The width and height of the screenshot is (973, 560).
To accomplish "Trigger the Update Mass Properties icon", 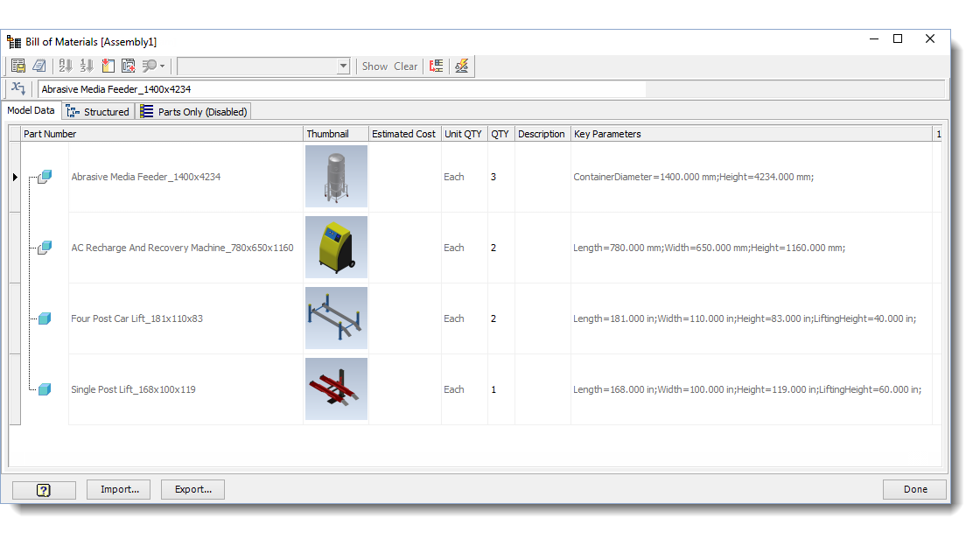I will pos(461,66).
